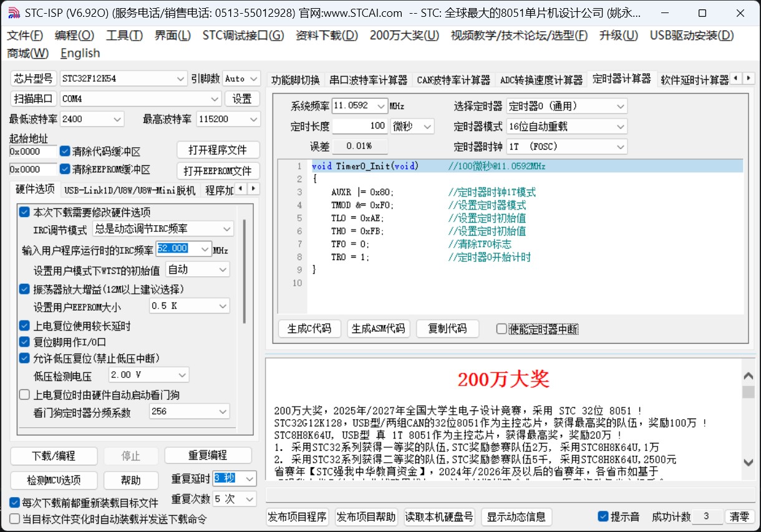This screenshot has height=532, width=761.
Task: Open the English menu
Action: click(80, 53)
